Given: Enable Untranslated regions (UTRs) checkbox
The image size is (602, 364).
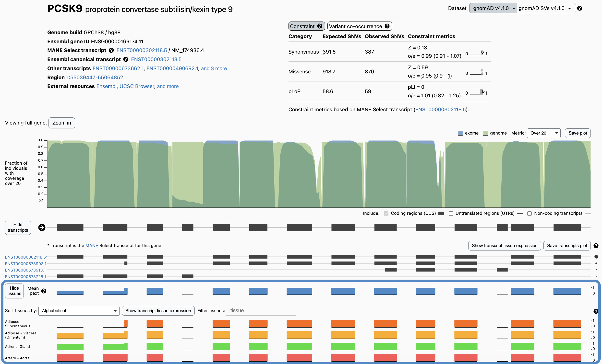Looking at the screenshot, I should [451, 213].
